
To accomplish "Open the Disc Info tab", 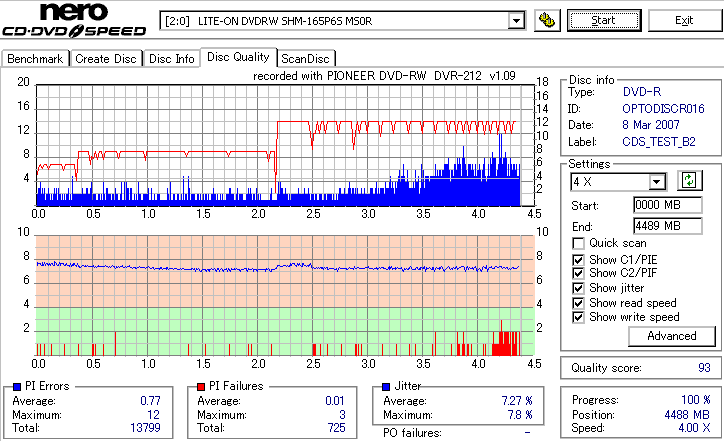I will pyautogui.click(x=172, y=59).
